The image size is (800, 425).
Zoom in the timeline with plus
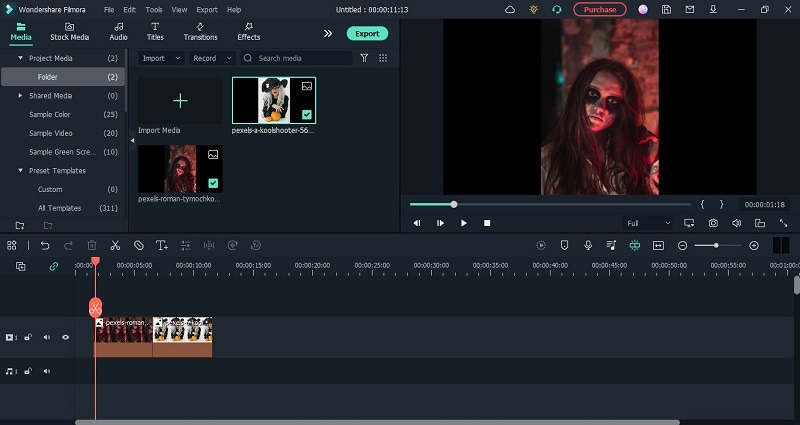tap(754, 246)
